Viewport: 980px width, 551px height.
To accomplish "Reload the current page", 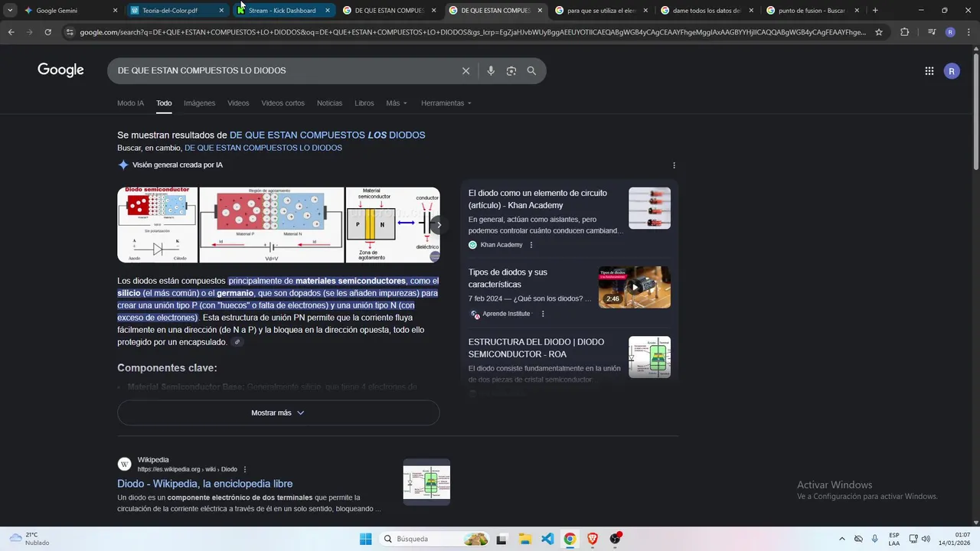I will point(47,32).
